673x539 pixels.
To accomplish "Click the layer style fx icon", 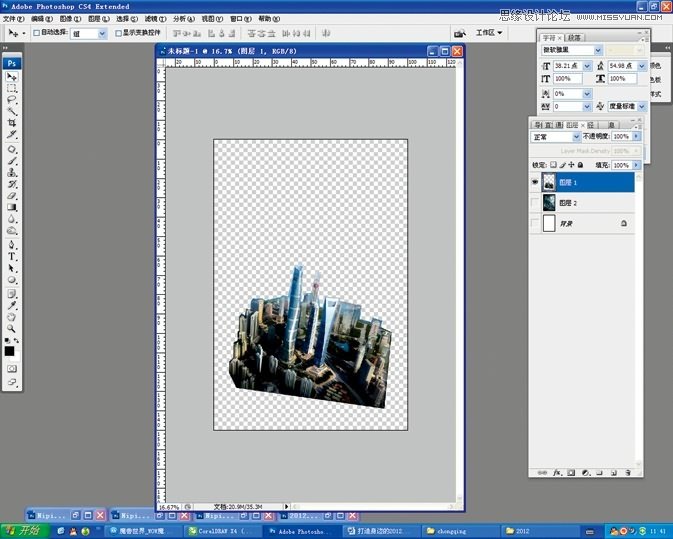I will coord(557,472).
